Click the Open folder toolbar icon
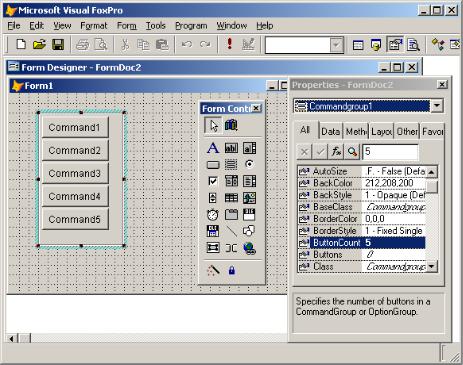 39,44
